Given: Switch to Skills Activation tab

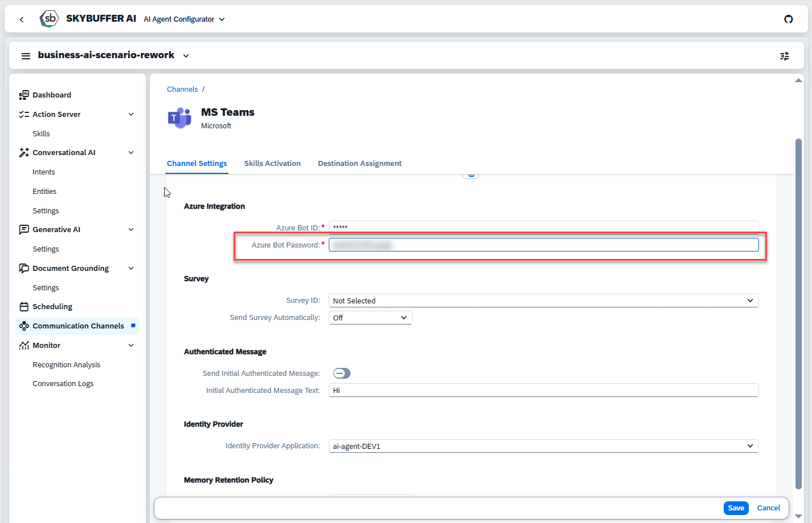Looking at the screenshot, I should 272,163.
